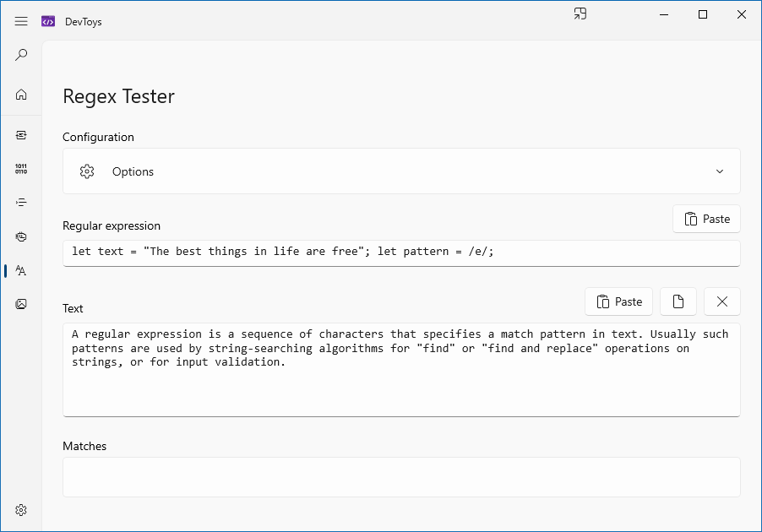
Task: Open the Graphic tools sidebar icon
Action: (21, 304)
